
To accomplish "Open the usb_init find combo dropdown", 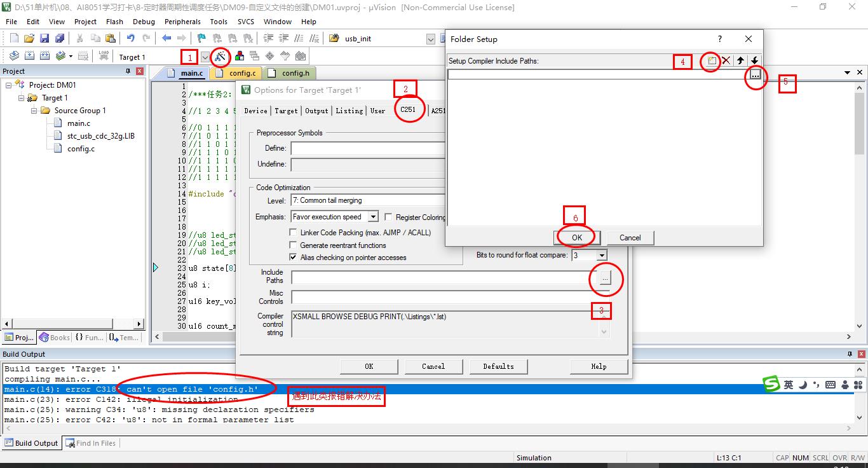I will coord(430,39).
